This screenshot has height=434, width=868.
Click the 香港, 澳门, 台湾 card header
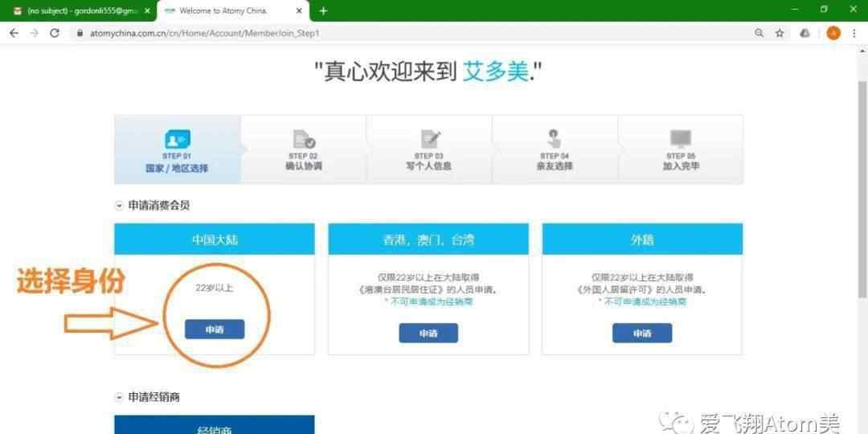pyautogui.click(x=428, y=240)
